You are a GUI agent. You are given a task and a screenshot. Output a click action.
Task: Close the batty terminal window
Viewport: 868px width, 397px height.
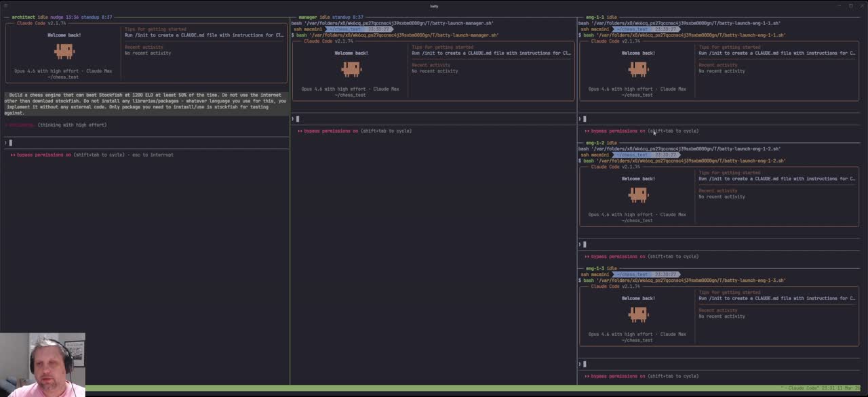[861, 5]
